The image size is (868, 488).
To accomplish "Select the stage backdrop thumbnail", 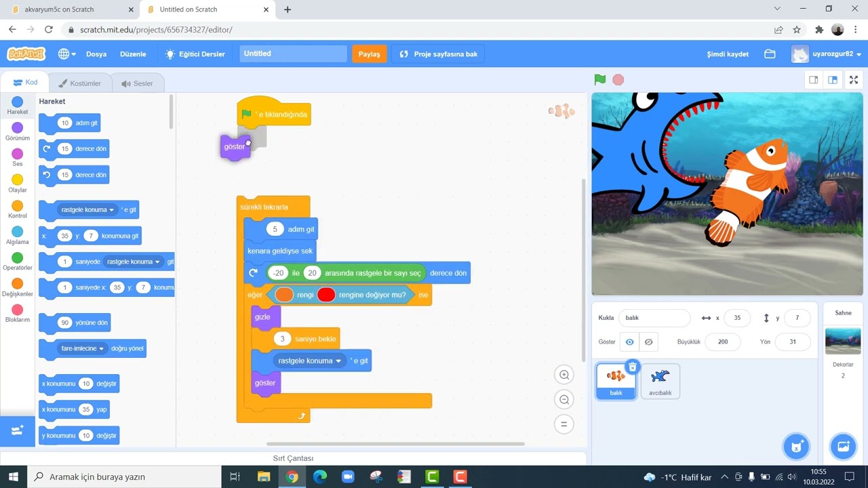I will click(x=843, y=341).
